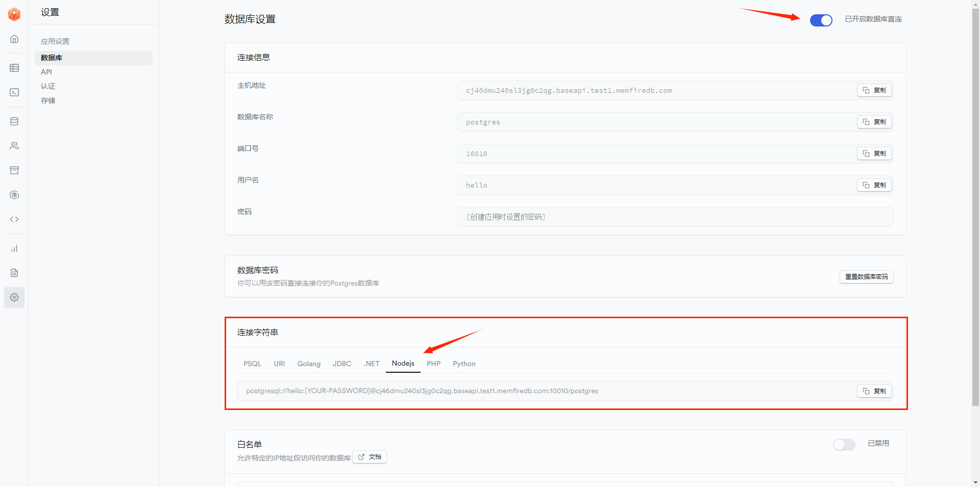
Task: Open the home icon in sidebar
Action: [x=14, y=39]
